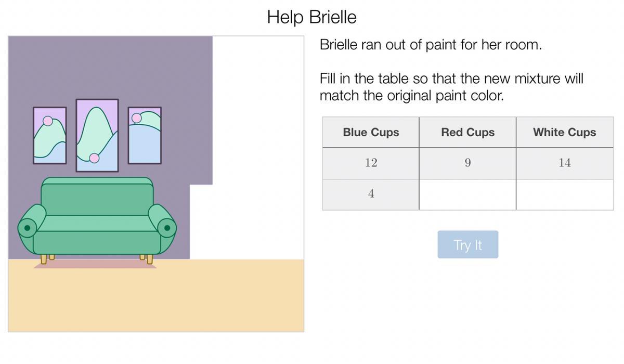Image resolution: width=624 pixels, height=364 pixels.
Task: Click the pink circle in middle painting
Action: tap(94, 158)
